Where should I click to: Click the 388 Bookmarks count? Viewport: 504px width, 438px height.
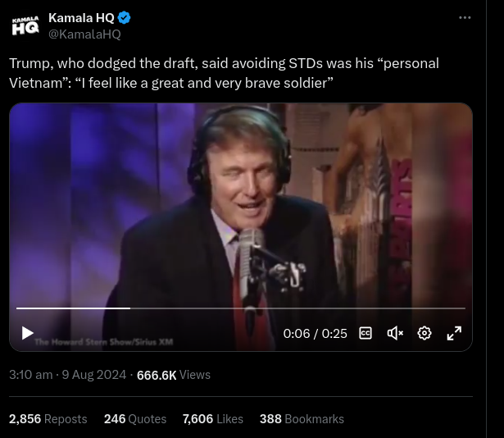(302, 418)
